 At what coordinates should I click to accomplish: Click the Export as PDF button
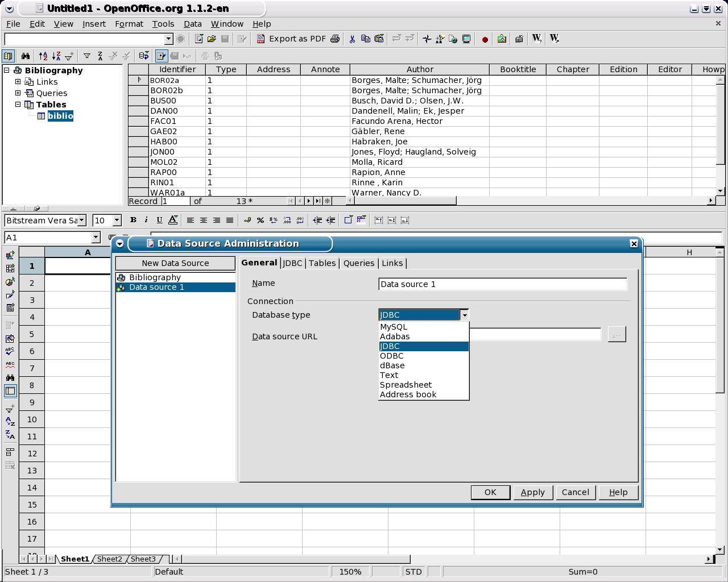click(x=292, y=39)
